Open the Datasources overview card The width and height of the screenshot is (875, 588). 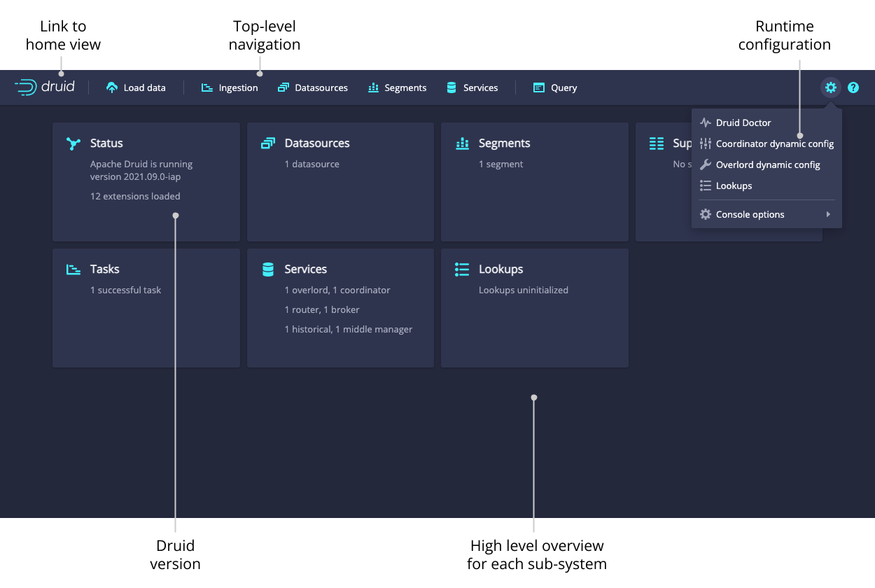pyautogui.click(x=340, y=181)
